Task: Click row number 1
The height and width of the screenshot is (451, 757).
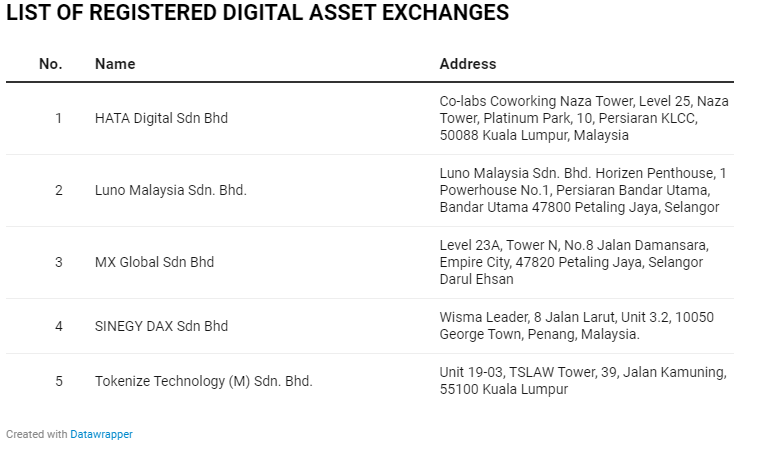Action: tap(58, 118)
